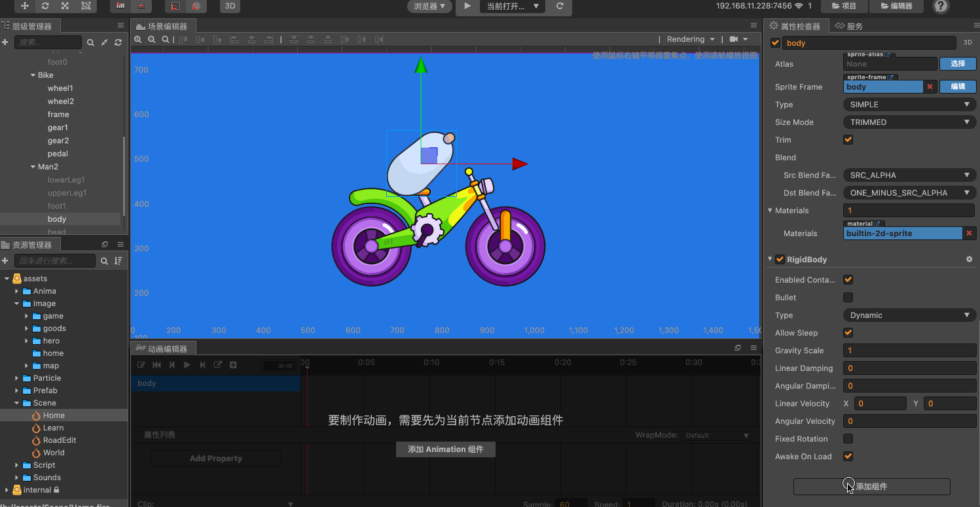Click the 添加 Animation 组件 button
Image resolution: width=980 pixels, height=507 pixels.
tap(445, 449)
